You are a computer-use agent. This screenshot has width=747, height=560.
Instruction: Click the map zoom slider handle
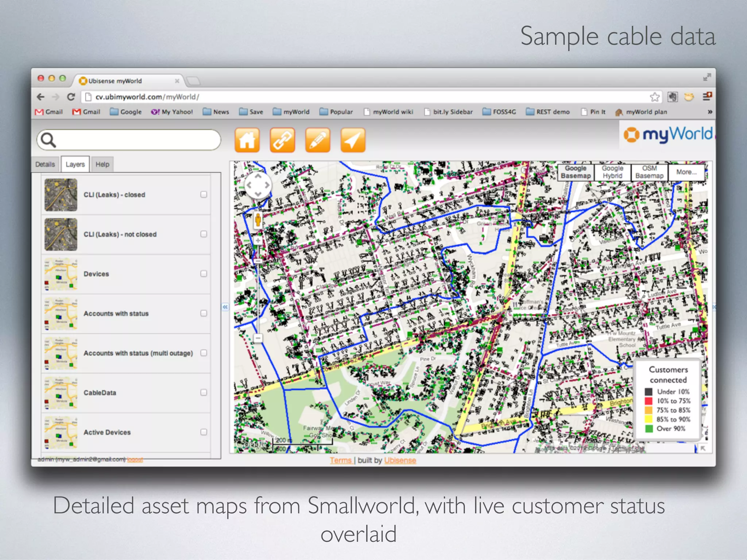[x=258, y=261]
